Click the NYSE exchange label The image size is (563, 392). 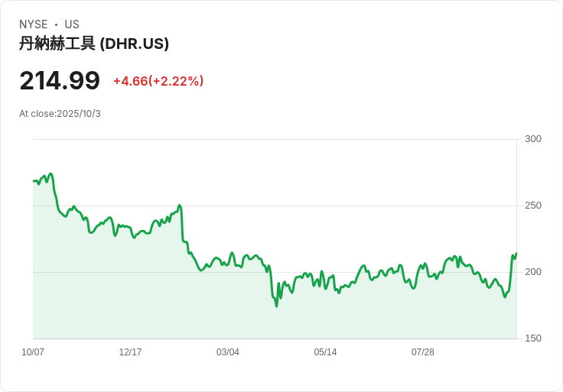tap(34, 24)
